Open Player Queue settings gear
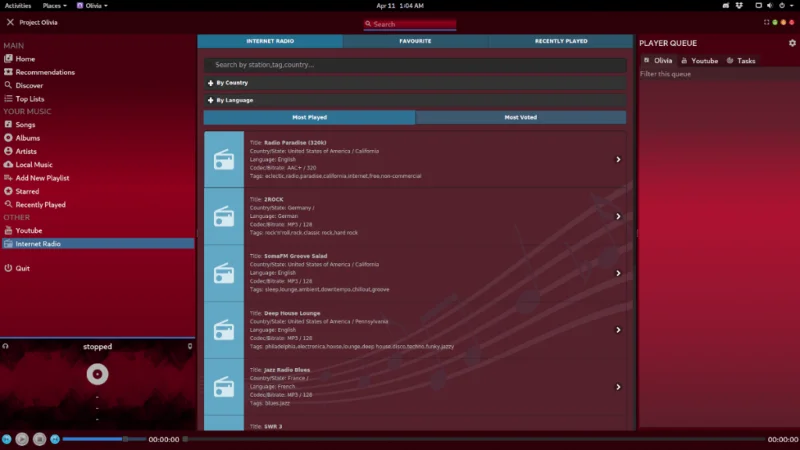The width and height of the screenshot is (800, 450). click(x=792, y=43)
